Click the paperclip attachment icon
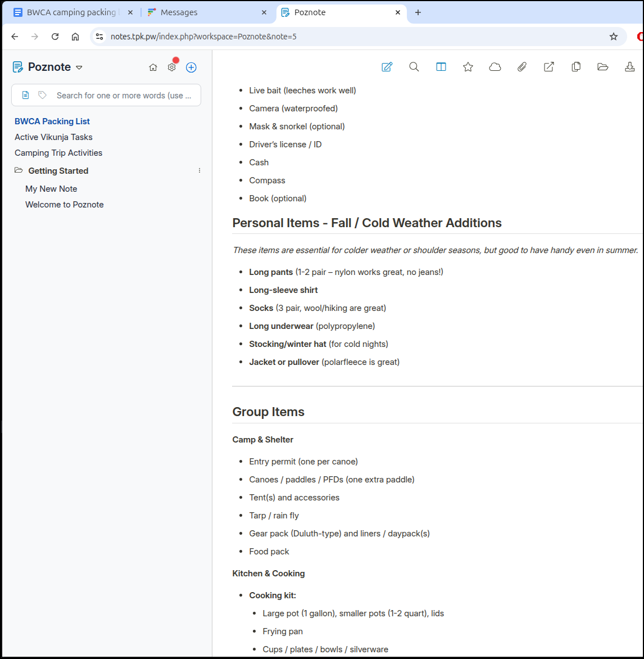The width and height of the screenshot is (644, 659). (x=522, y=67)
